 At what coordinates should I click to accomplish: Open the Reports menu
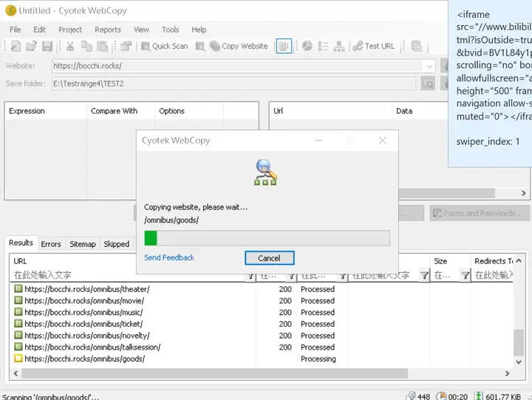click(108, 30)
